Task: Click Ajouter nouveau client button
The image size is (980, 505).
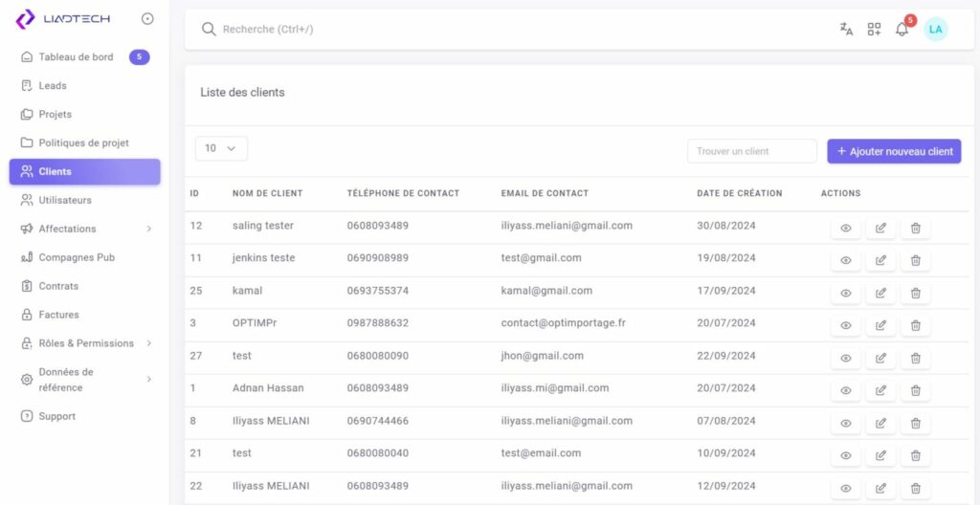Action: [x=894, y=151]
